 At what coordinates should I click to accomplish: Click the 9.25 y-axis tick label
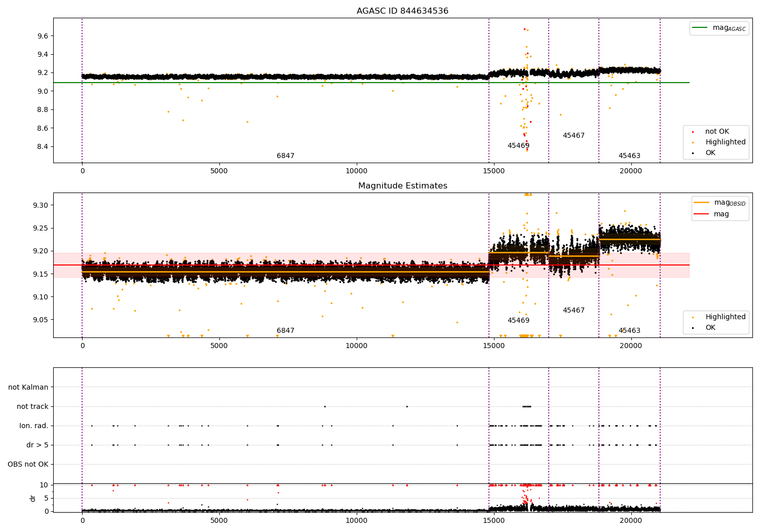tap(41, 229)
